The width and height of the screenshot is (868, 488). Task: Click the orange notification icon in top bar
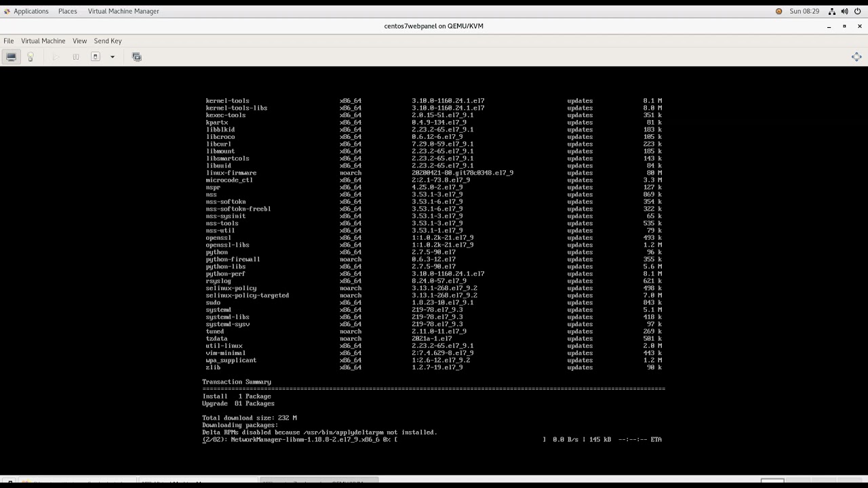(778, 11)
